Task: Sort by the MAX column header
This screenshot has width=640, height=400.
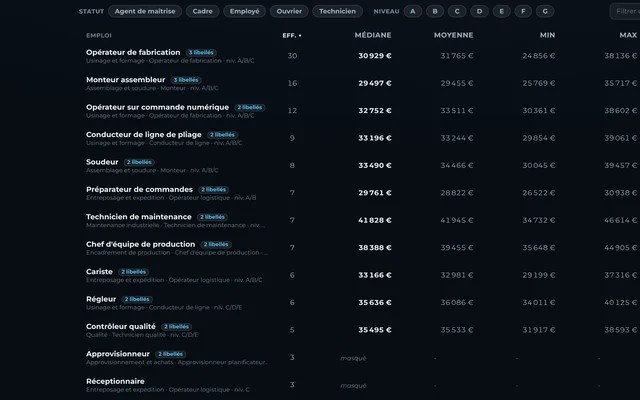Action: point(628,35)
